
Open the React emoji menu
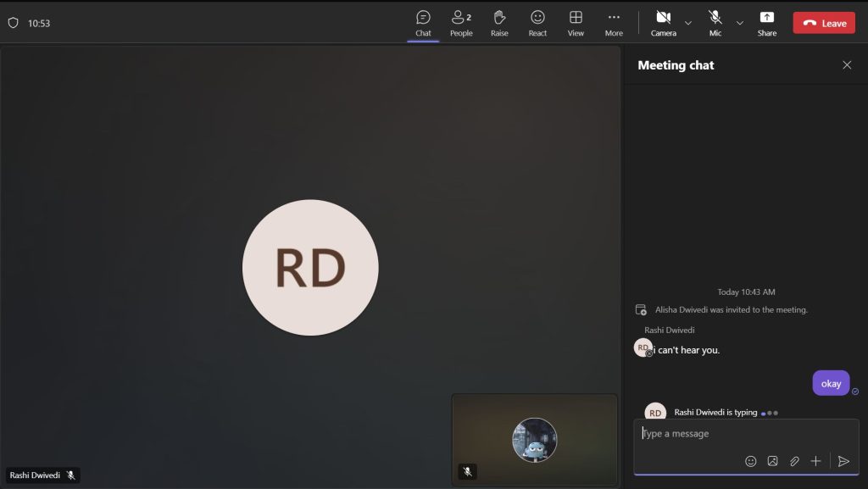point(537,23)
